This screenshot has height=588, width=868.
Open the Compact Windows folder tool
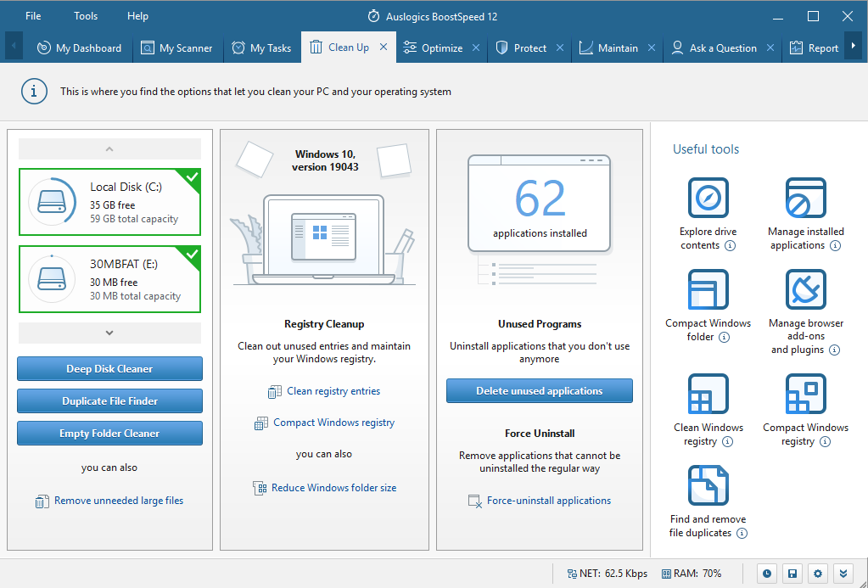708,289
